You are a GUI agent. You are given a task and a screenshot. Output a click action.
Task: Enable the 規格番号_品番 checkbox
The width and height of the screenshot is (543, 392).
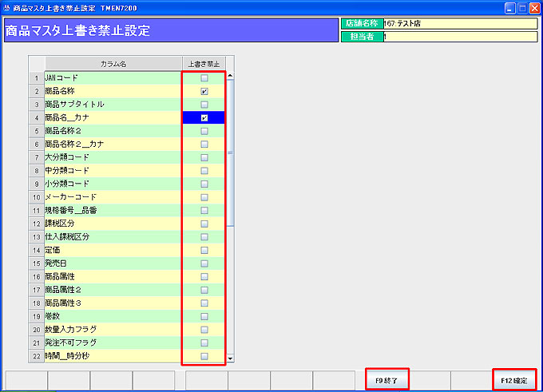coord(204,210)
